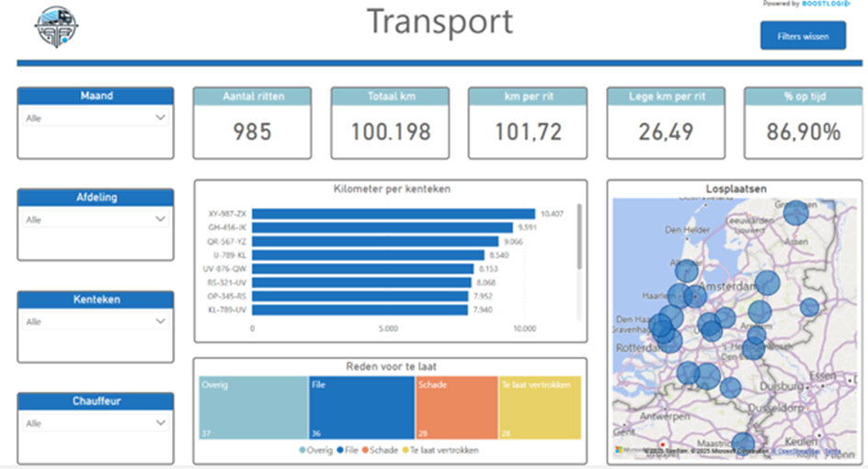Select the XY-987-ZX bar in chart

(394, 213)
